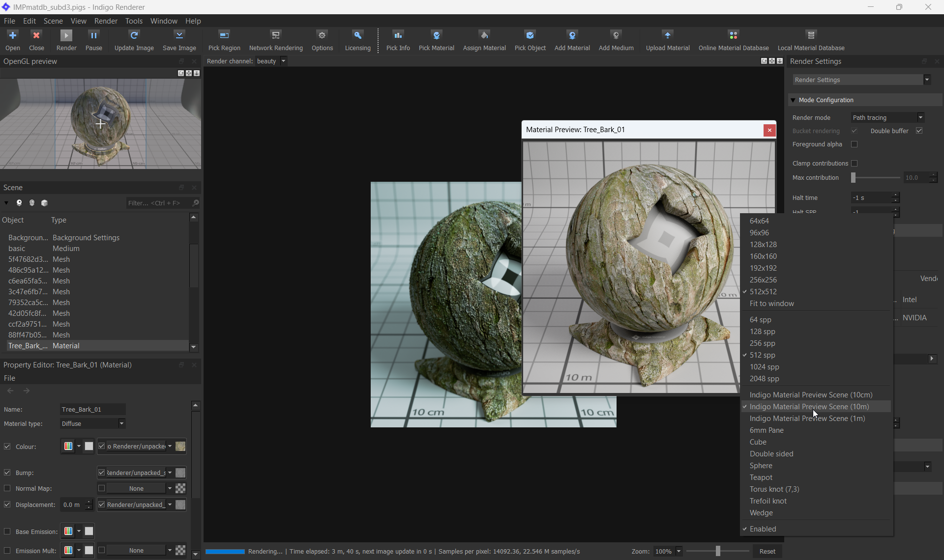Open the Material type dropdown
Image resolution: width=944 pixels, height=560 pixels.
coord(92,423)
